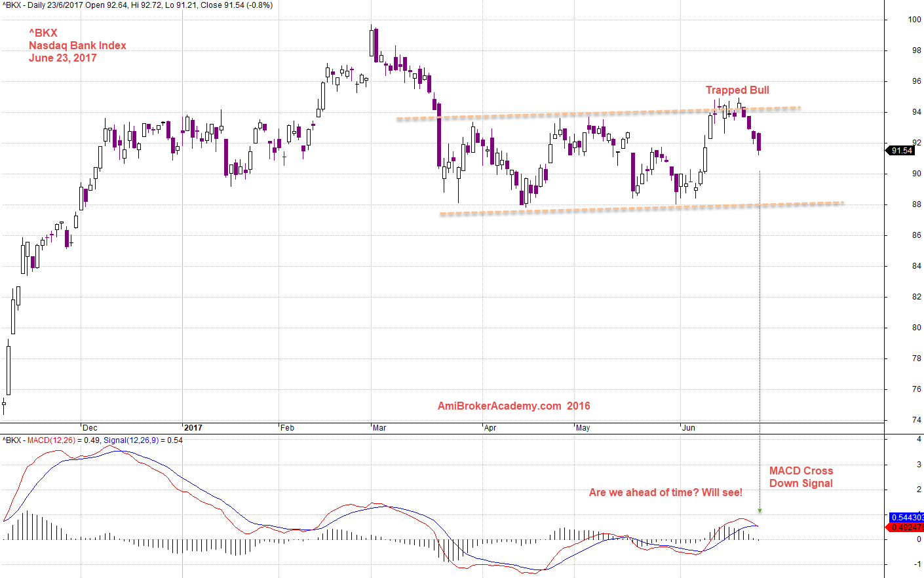The image size is (924, 578).
Task: Click the last purple candle near 91.5
Action: click(759, 143)
